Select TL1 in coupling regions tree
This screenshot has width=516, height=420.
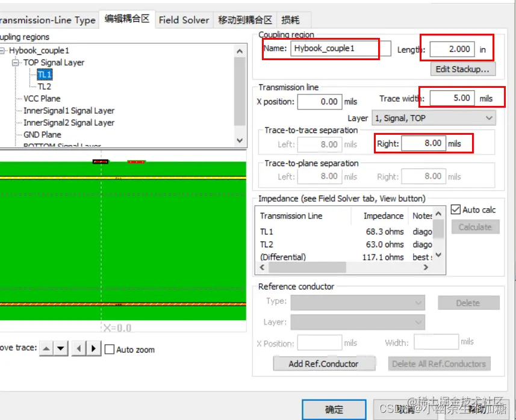pyautogui.click(x=45, y=75)
